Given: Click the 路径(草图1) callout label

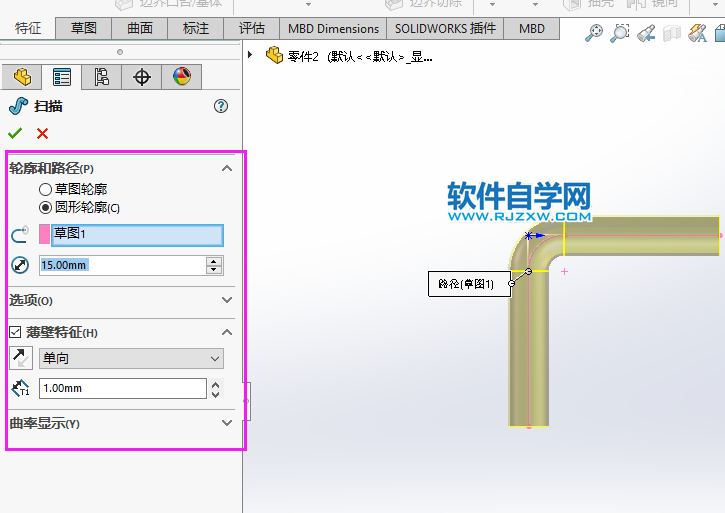Looking at the screenshot, I should click(469, 284).
